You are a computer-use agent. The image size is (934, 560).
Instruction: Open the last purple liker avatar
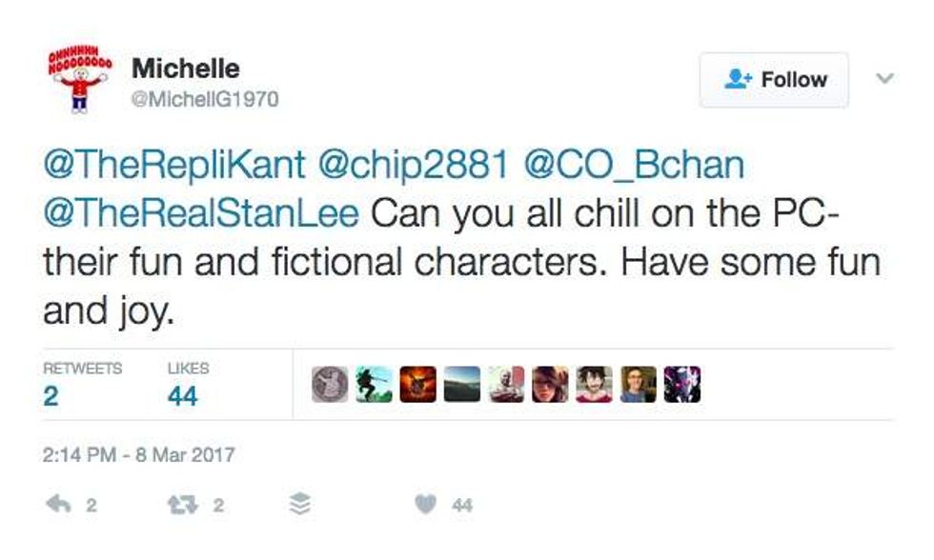click(681, 384)
